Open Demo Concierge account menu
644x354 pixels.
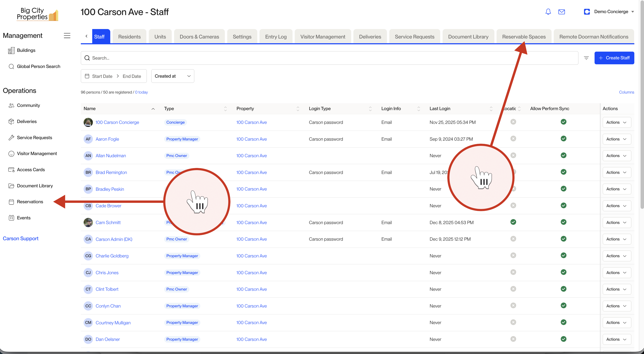[611, 12]
